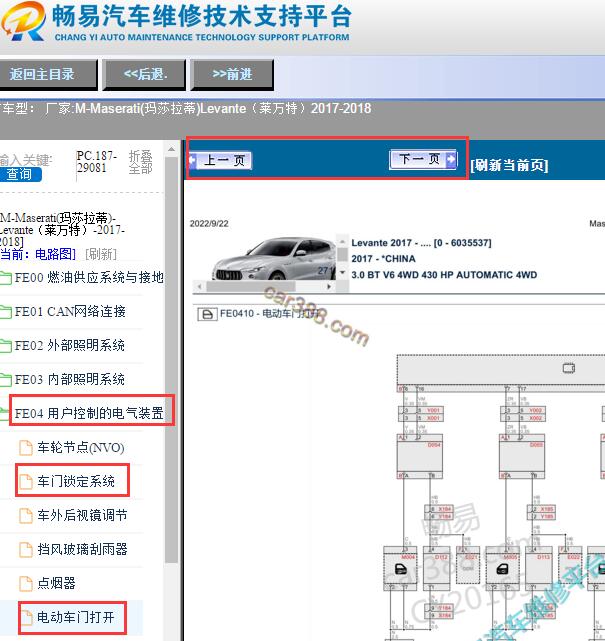
Task: Click document icon beside 车门锁定系统
Action: (x=26, y=482)
